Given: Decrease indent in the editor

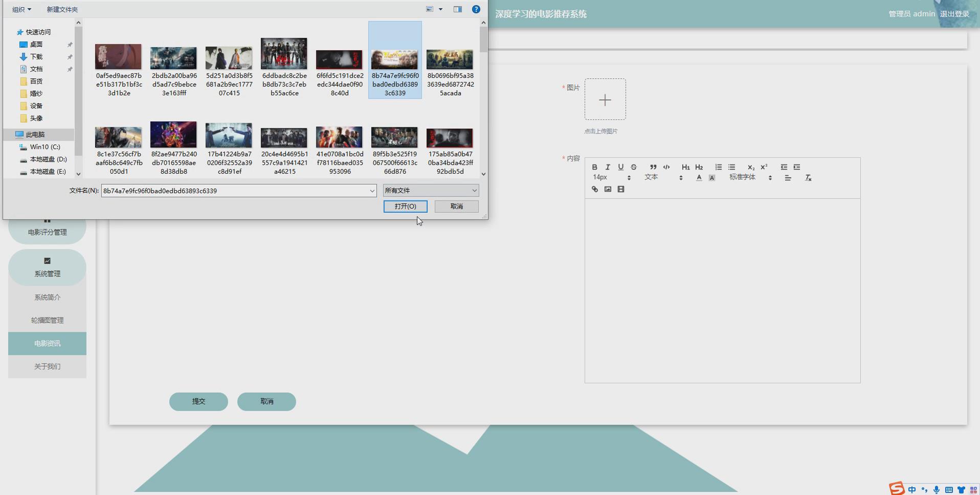Looking at the screenshot, I should point(784,167).
